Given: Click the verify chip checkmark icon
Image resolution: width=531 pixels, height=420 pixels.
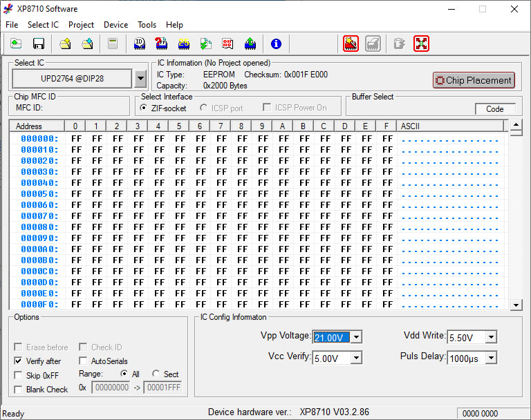Looking at the screenshot, I should (206, 44).
